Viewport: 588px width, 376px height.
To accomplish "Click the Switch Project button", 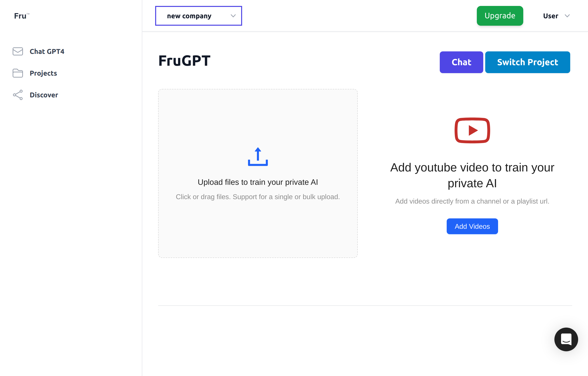I will click(x=528, y=62).
